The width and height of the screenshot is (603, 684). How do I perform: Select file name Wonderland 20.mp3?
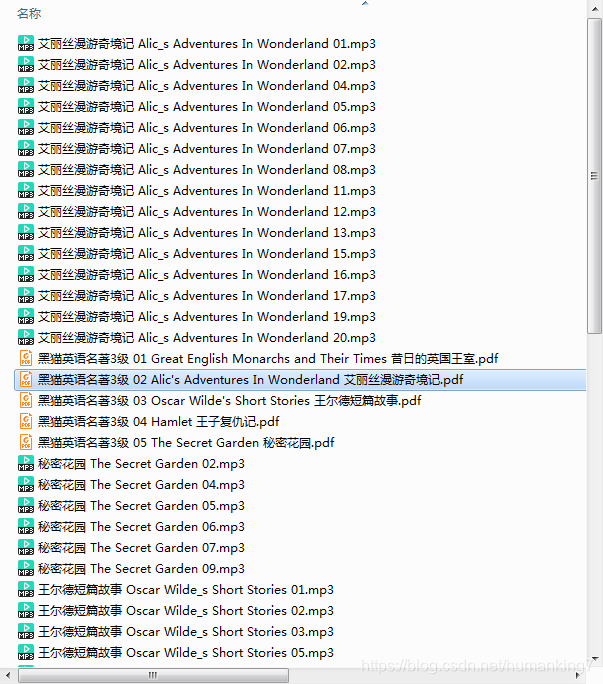pos(206,338)
